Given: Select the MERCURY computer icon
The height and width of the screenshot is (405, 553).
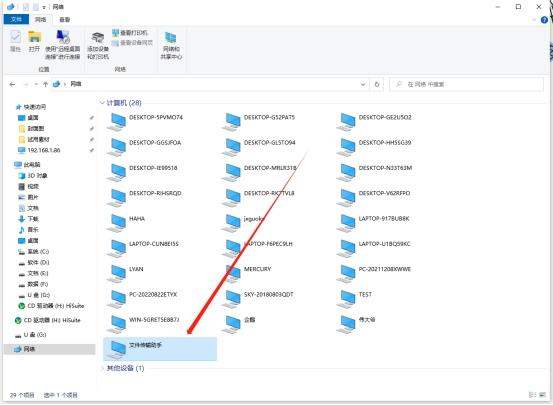Looking at the screenshot, I should 232,273.
